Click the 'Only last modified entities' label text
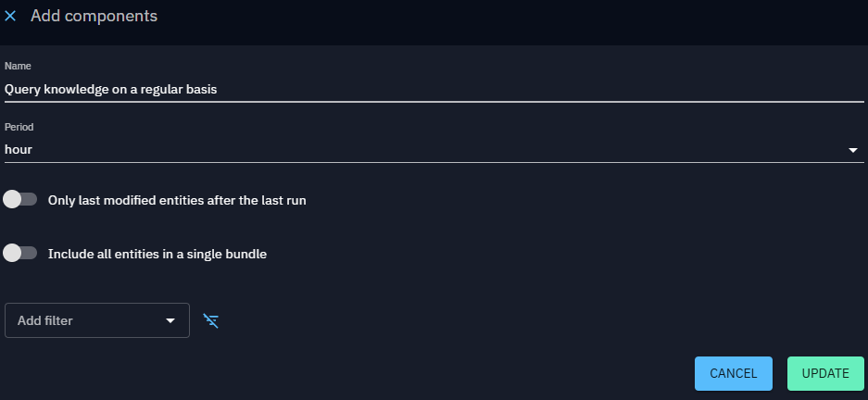The image size is (868, 400). click(177, 200)
